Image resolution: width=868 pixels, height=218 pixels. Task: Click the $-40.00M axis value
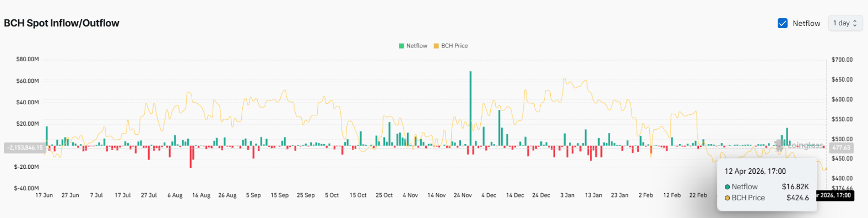point(26,189)
